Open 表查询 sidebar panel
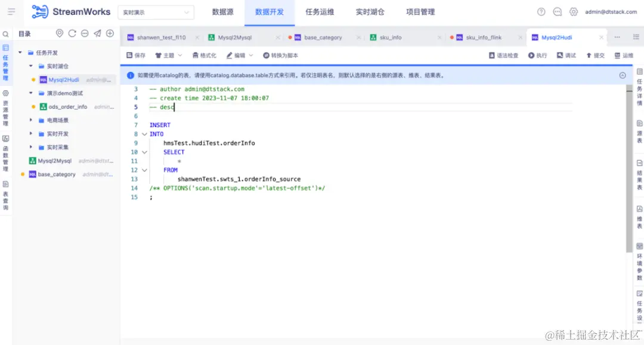This screenshot has height=345, width=644. [x=6, y=195]
